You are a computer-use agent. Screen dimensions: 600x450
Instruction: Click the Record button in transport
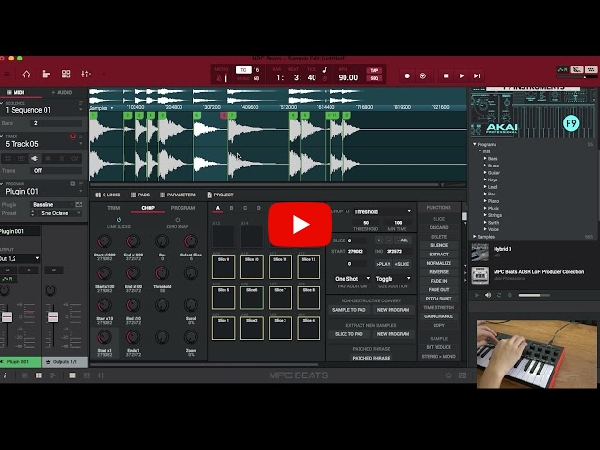pos(407,76)
